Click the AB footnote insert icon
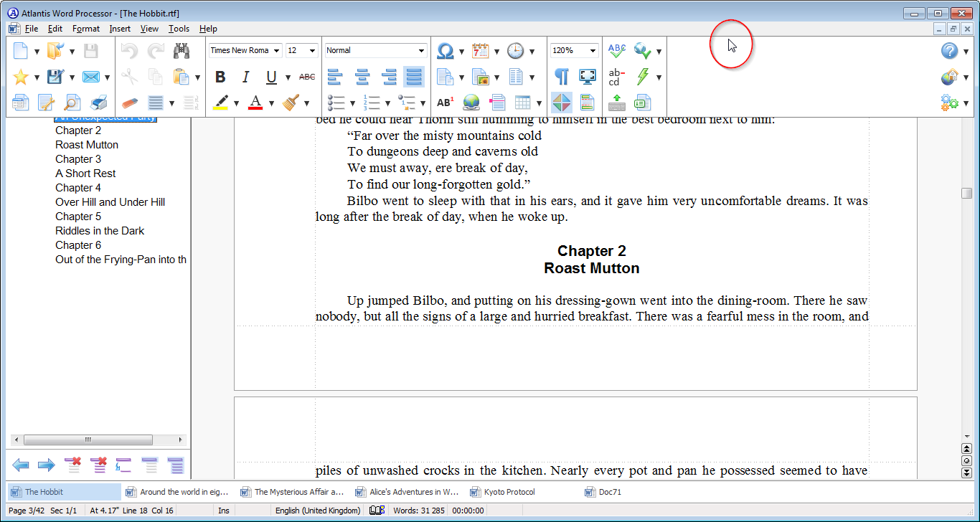The width and height of the screenshot is (980, 522). (x=445, y=103)
